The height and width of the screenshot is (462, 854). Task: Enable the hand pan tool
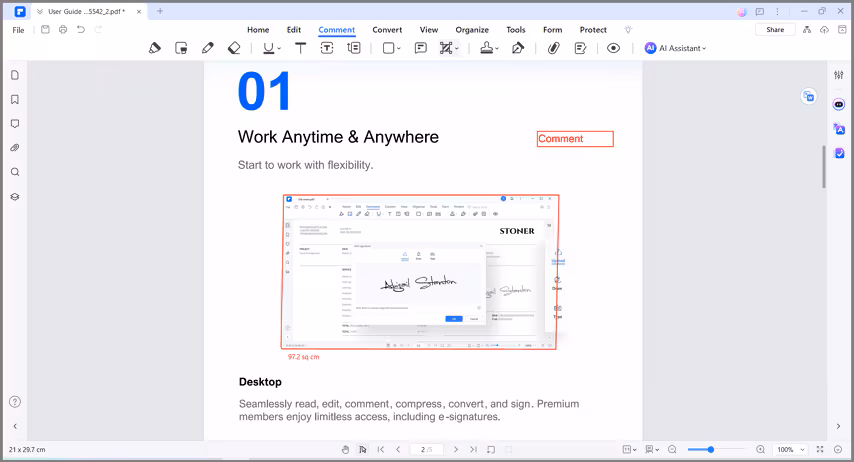[x=345, y=450]
